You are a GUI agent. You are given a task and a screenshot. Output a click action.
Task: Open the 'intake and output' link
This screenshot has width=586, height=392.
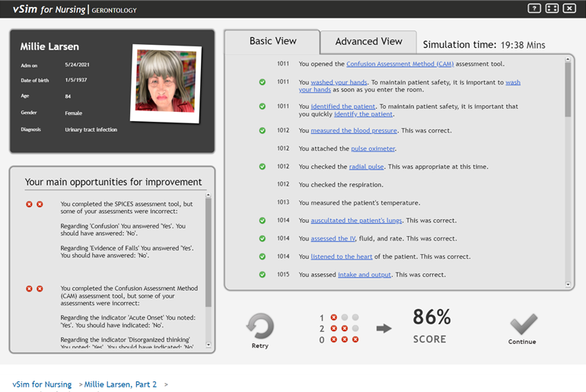point(365,275)
